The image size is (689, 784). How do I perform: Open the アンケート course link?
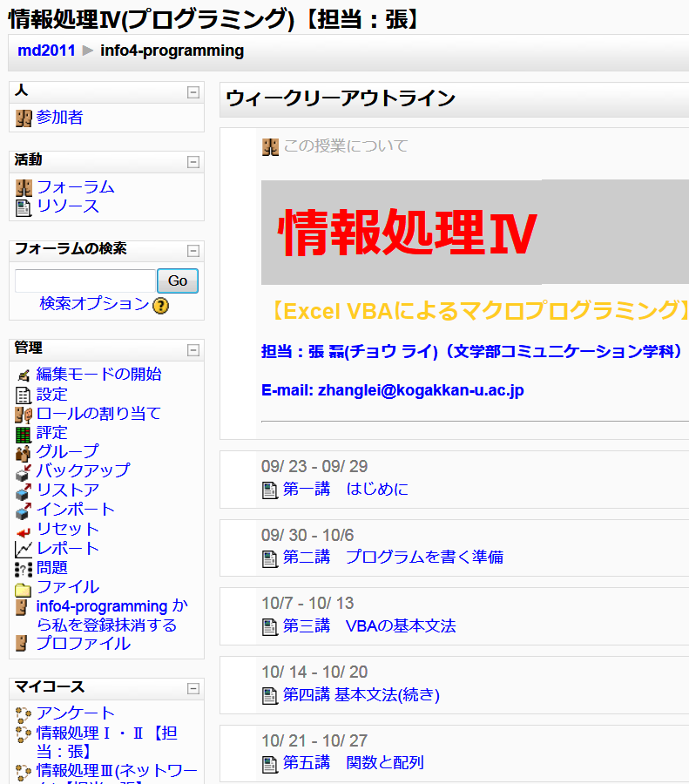76,713
